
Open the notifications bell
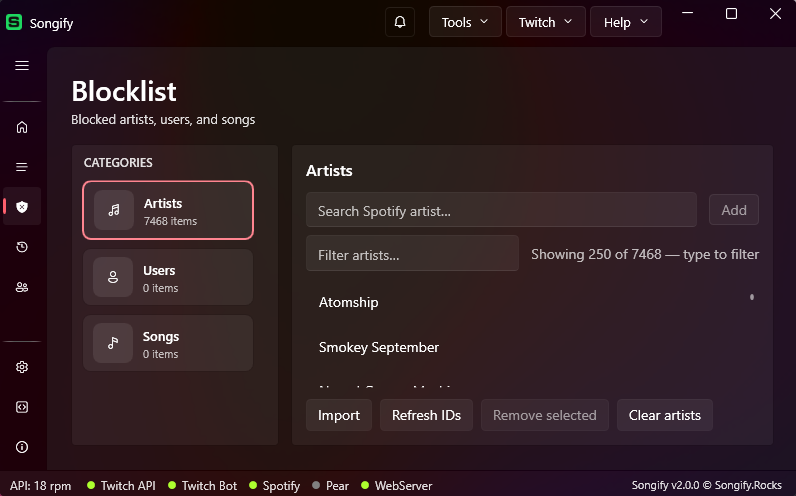pos(400,22)
